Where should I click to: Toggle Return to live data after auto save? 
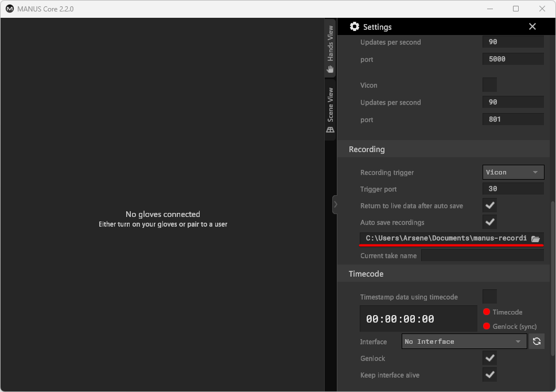coord(489,205)
